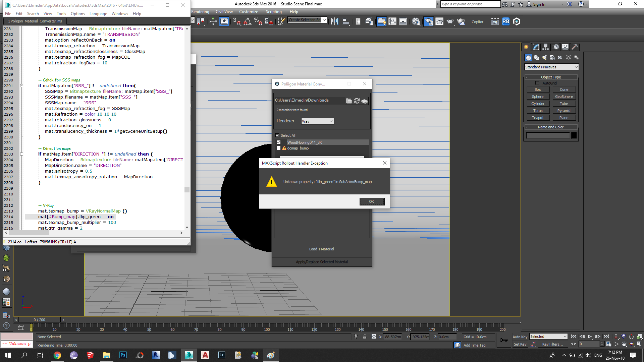Toggle the Select All checkbox

pos(277,135)
